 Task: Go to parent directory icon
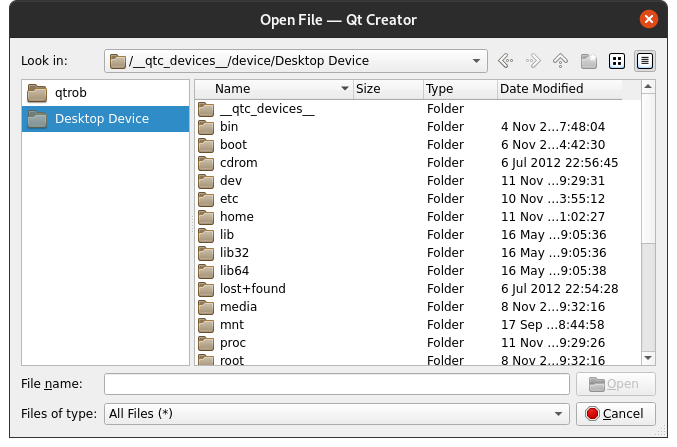point(560,60)
